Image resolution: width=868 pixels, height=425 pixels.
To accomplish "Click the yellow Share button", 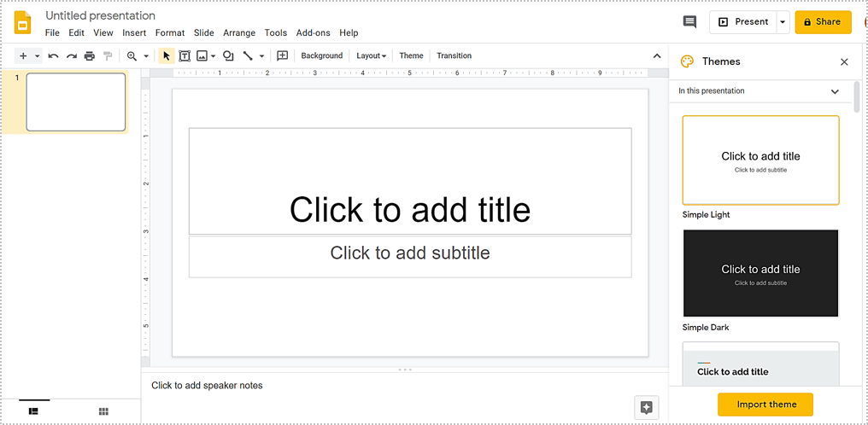I will coord(823,22).
